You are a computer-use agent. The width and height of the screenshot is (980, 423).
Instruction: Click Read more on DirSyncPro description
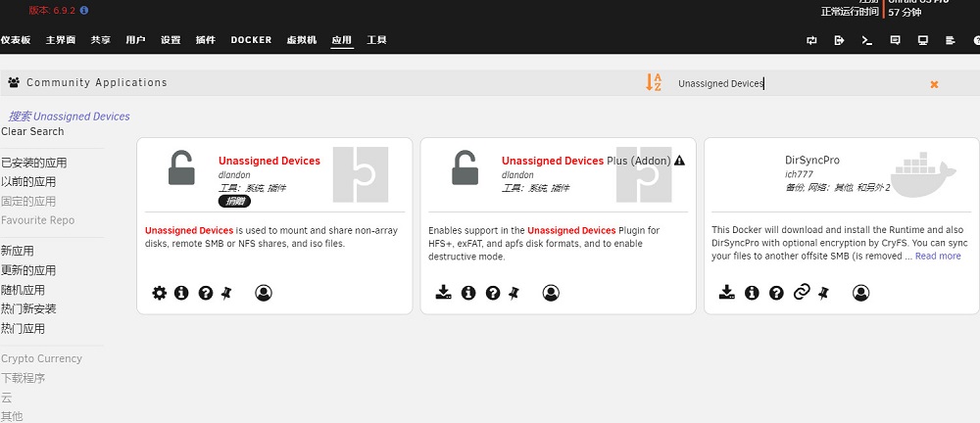938,257
